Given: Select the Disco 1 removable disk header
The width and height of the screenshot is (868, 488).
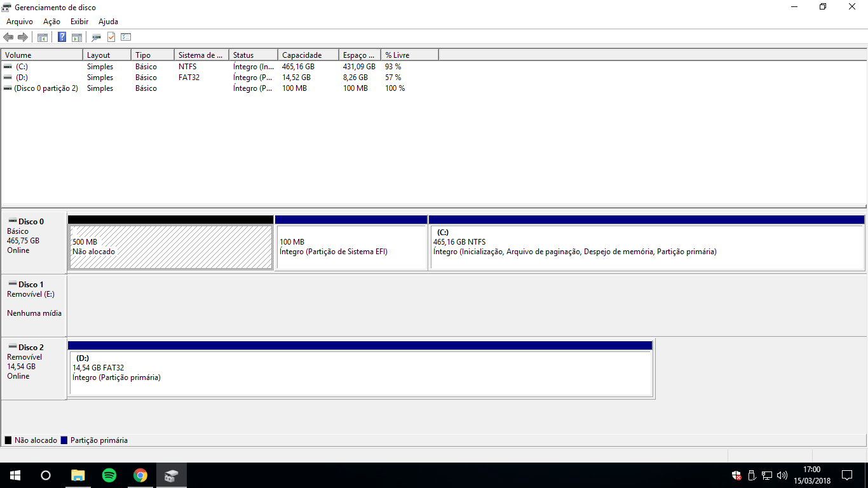Looking at the screenshot, I should (x=34, y=305).
